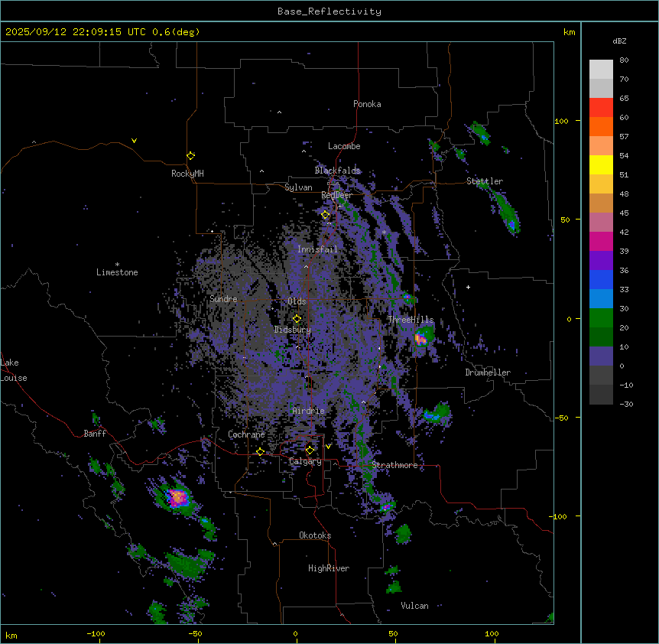The height and width of the screenshot is (644, 659).
Task: Pick the yellow legend swatch between 54 and 51
Action: [x=601, y=164]
